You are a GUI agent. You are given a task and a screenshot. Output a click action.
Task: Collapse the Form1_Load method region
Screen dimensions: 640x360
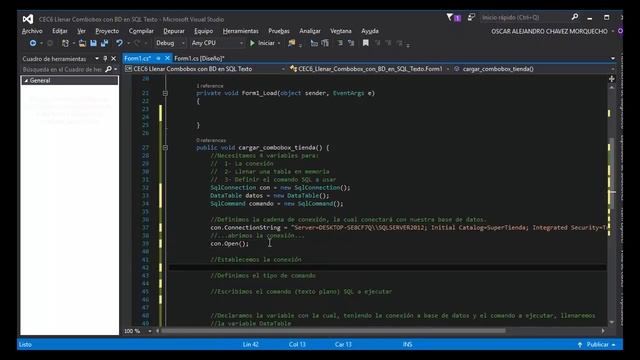(165, 93)
